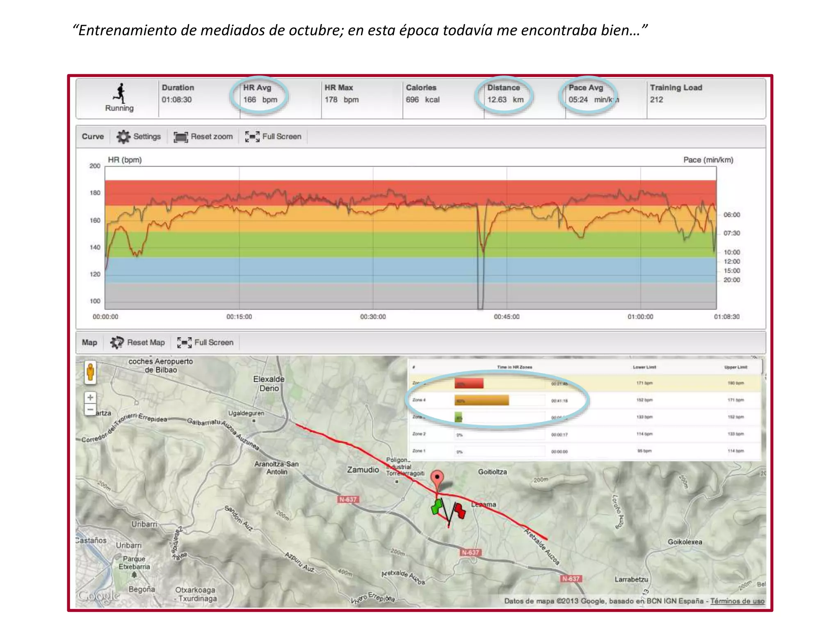Open map Full Screen icon

point(184,342)
